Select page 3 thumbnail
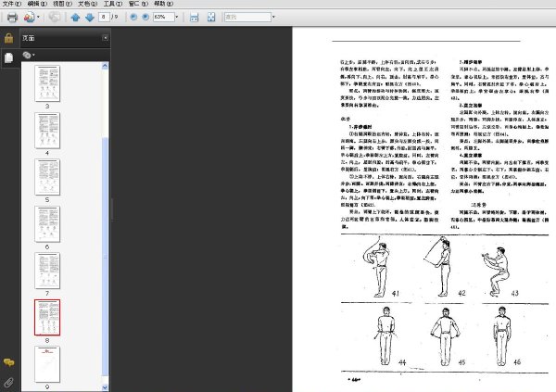The width and height of the screenshot is (556, 392). [47, 83]
